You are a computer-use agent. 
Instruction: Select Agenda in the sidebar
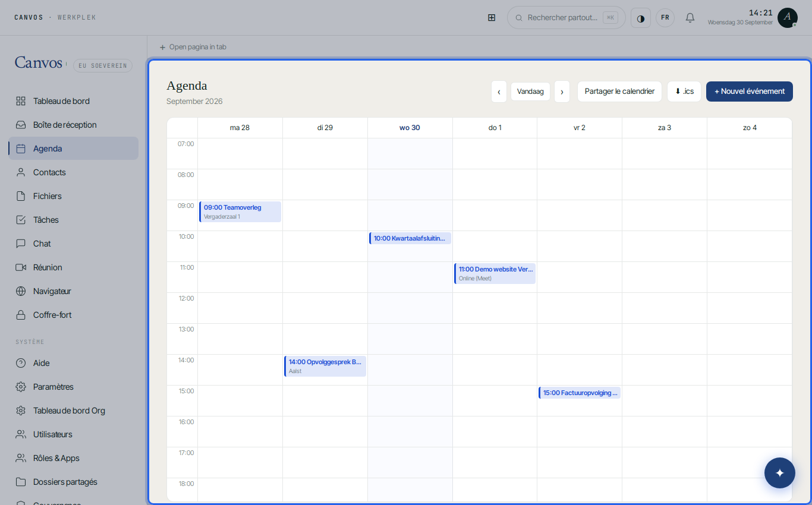coord(73,149)
